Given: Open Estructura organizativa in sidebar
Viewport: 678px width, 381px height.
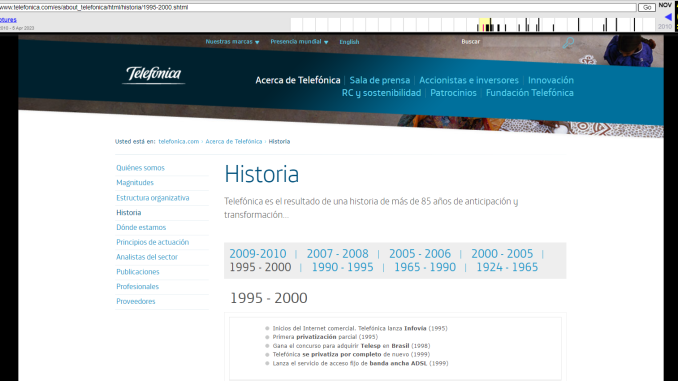Looking at the screenshot, I should 153,198.
